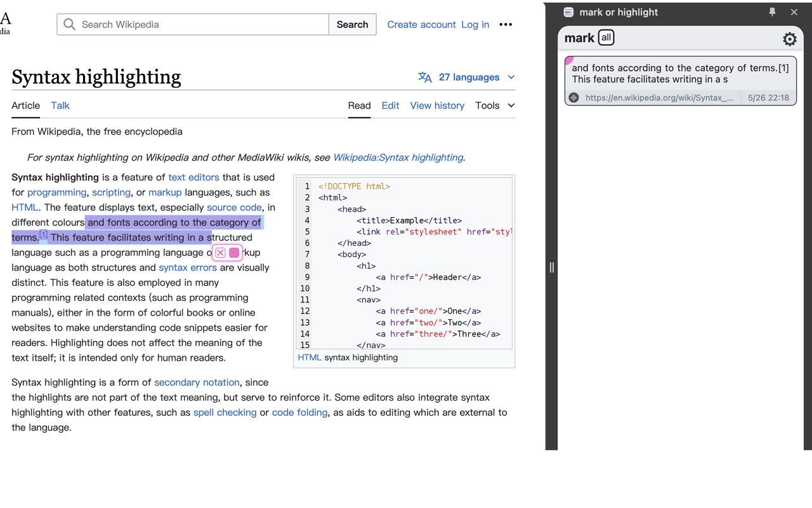Click the locate target icon on the highlight card
The height and width of the screenshot is (508, 812).
[574, 98]
